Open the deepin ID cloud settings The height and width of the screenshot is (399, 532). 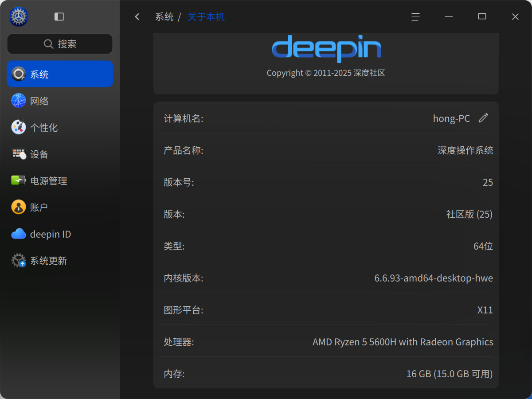pyautogui.click(x=60, y=234)
